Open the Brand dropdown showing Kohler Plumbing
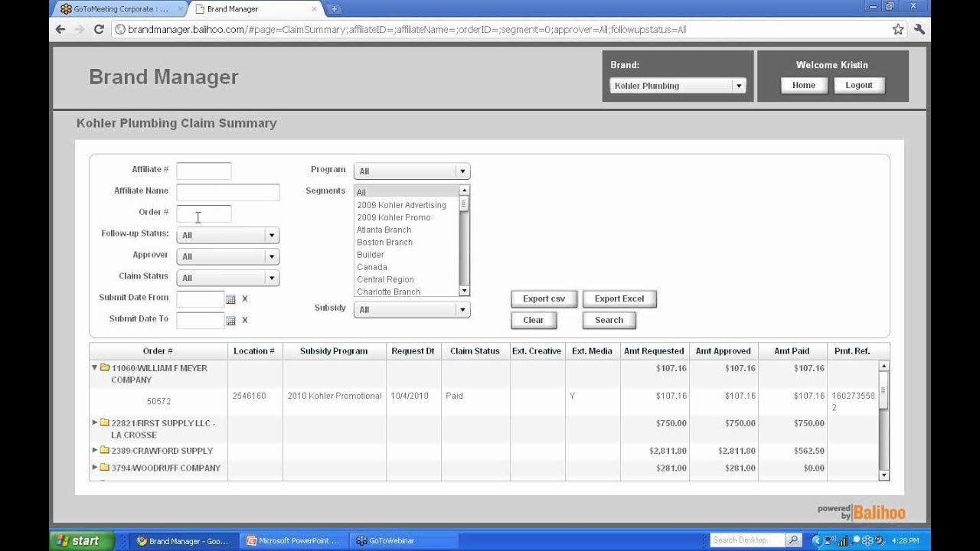 pyautogui.click(x=678, y=86)
